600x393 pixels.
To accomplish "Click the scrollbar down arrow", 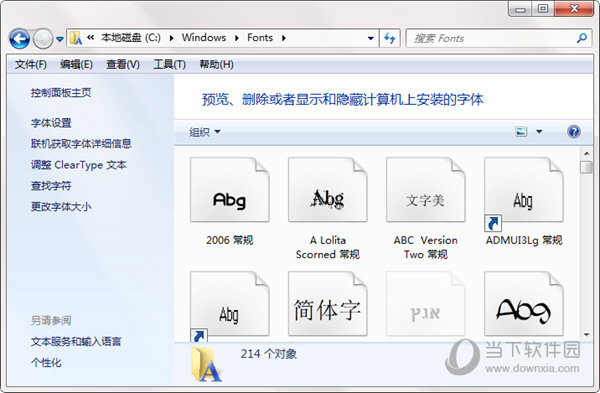I will click(586, 335).
